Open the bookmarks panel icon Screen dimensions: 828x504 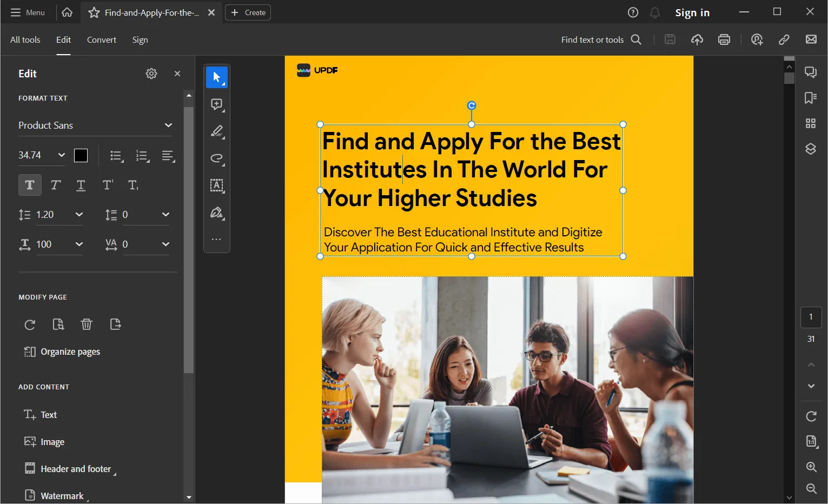click(x=810, y=98)
